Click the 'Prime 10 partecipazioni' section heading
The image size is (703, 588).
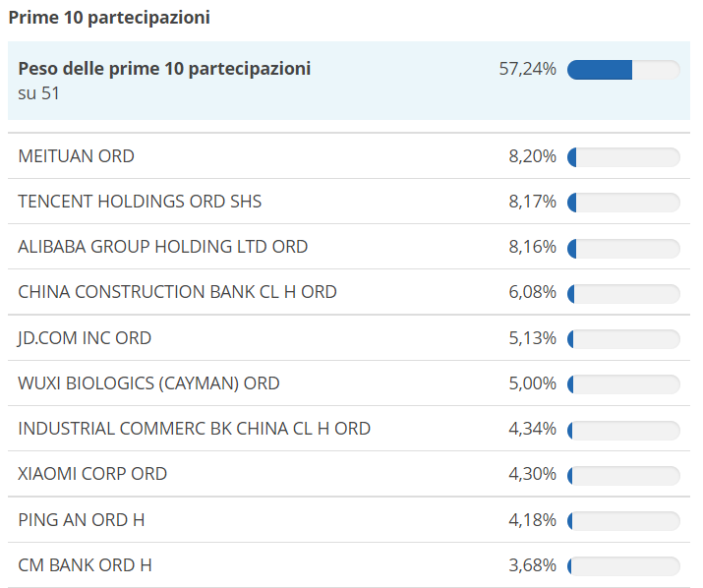(x=109, y=18)
